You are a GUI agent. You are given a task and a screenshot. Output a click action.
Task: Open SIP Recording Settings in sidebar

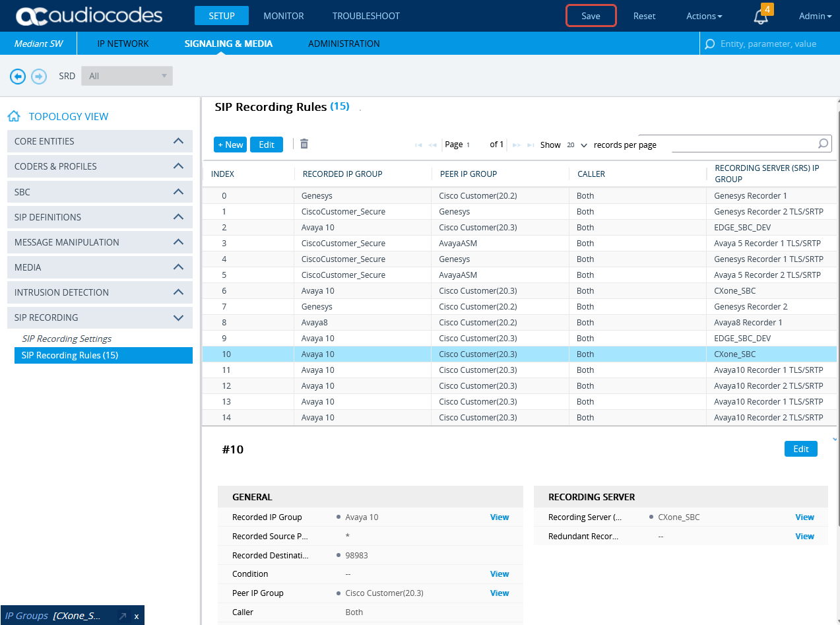point(67,339)
